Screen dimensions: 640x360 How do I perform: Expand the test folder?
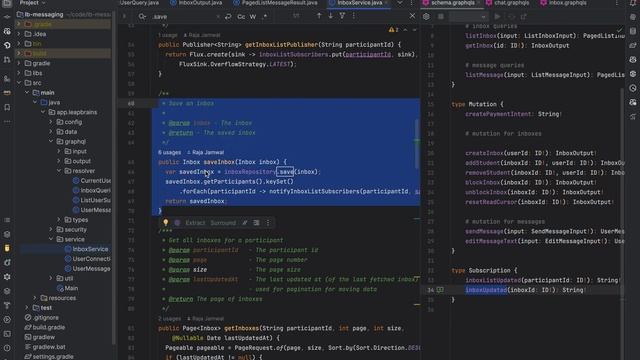pos(27,308)
